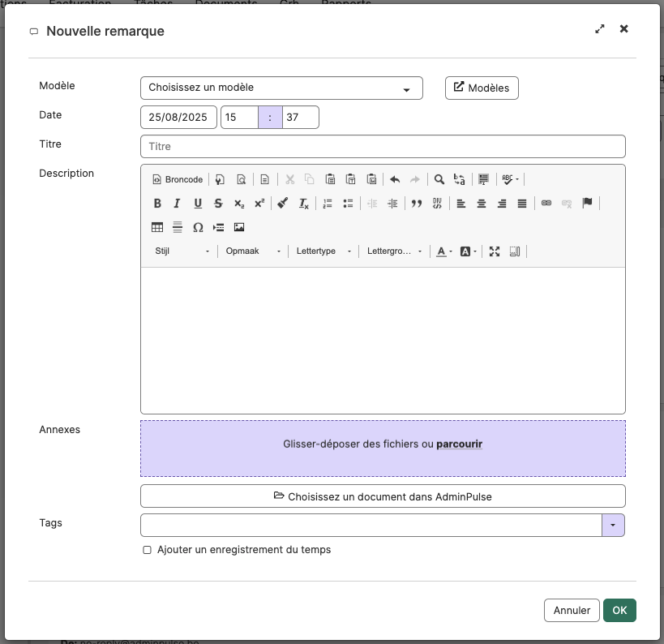Click the hour field showing 15
This screenshot has height=644, width=664.
point(239,118)
